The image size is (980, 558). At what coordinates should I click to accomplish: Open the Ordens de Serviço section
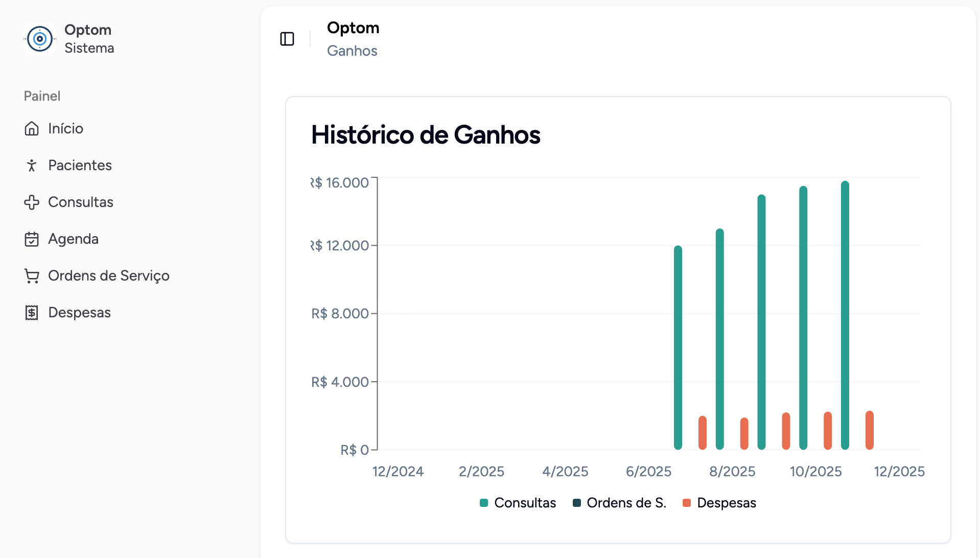point(108,276)
